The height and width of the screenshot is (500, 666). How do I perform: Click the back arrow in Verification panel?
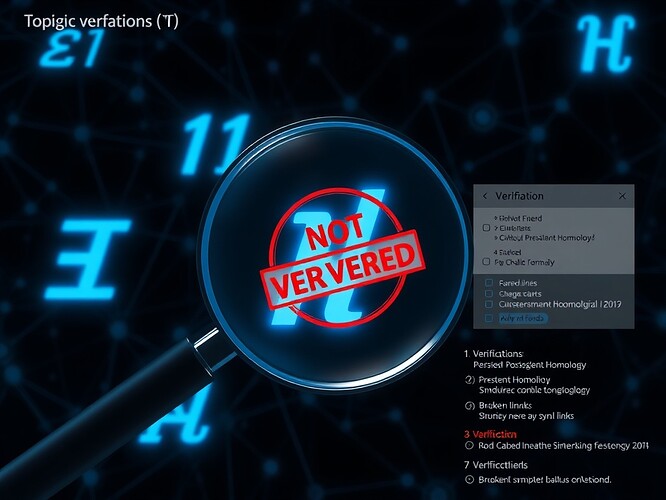tap(485, 197)
